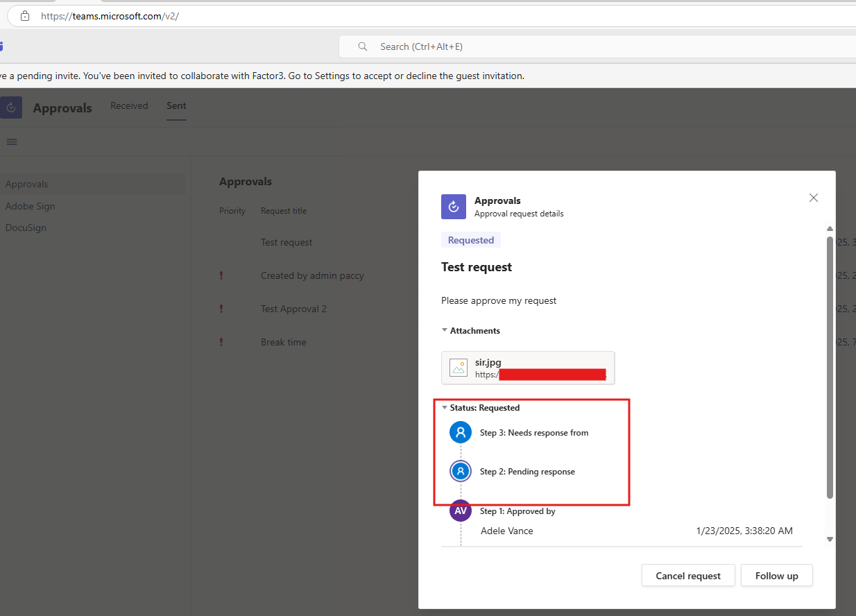This screenshot has height=616, width=856.
Task: Click in the Teams search box
Action: coord(597,46)
